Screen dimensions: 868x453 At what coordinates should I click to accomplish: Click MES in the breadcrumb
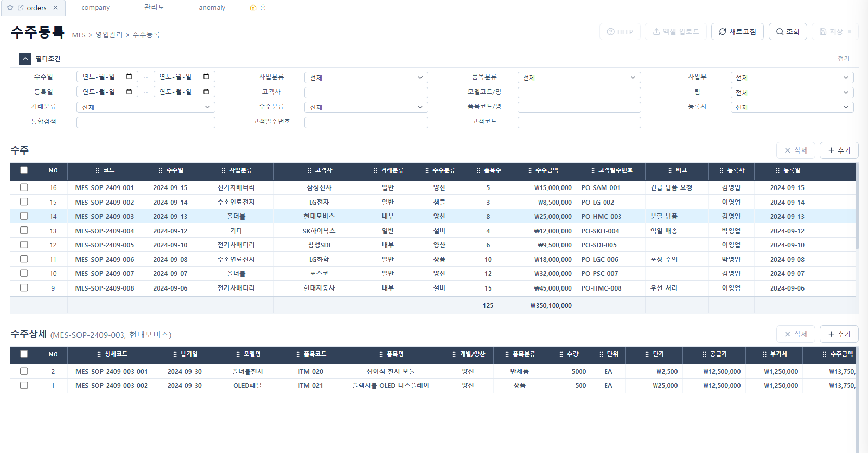point(79,35)
